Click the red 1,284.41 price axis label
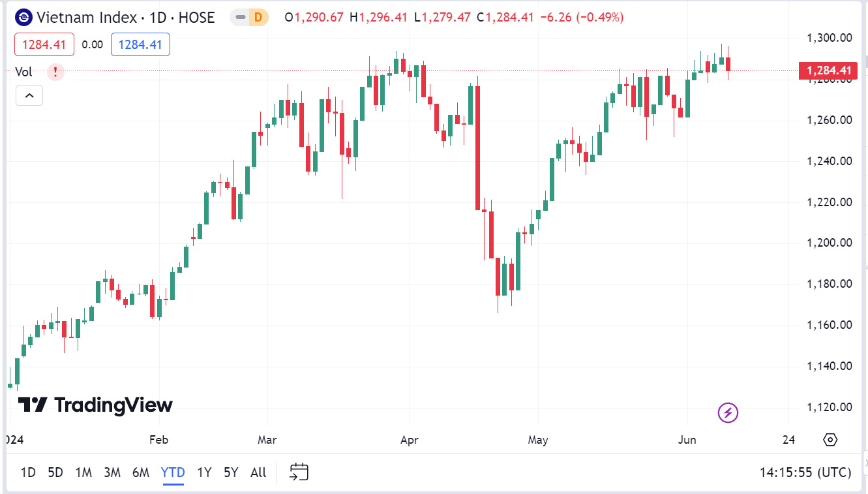 828,70
